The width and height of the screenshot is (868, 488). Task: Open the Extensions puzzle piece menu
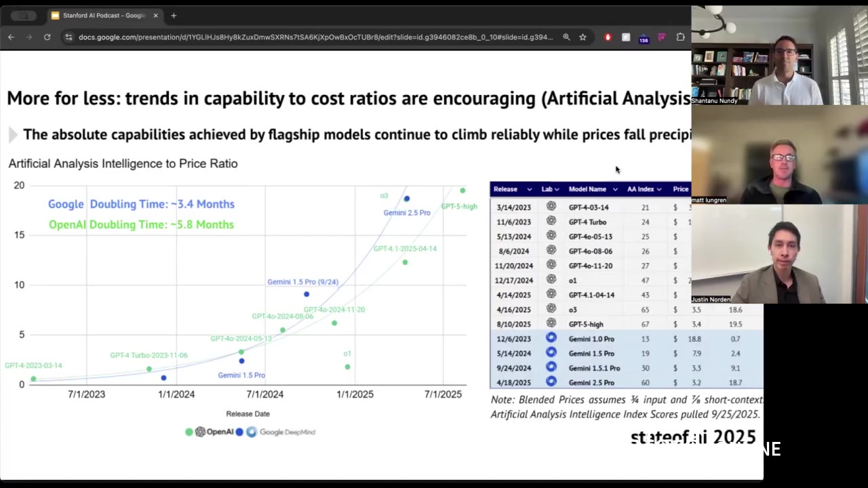680,37
